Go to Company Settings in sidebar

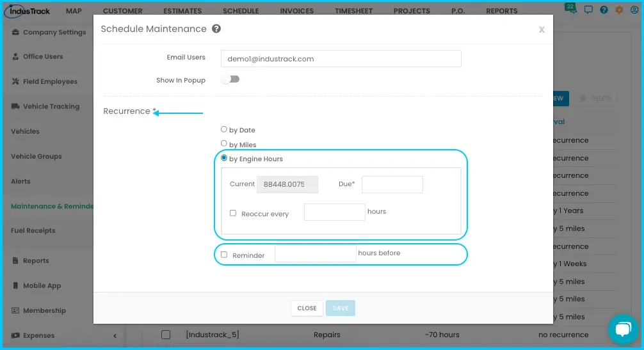[54, 32]
